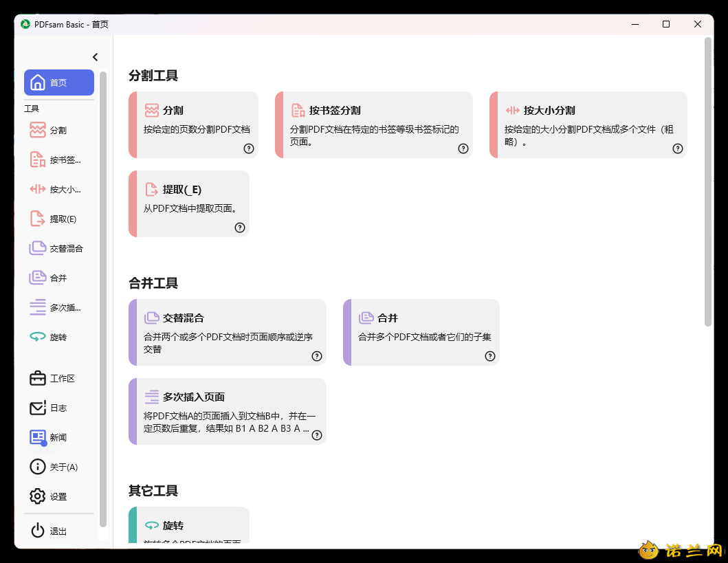The height and width of the screenshot is (563, 728).
Task: Click description 合并多个PDF文档或者它们的子集
Action: tap(425, 337)
